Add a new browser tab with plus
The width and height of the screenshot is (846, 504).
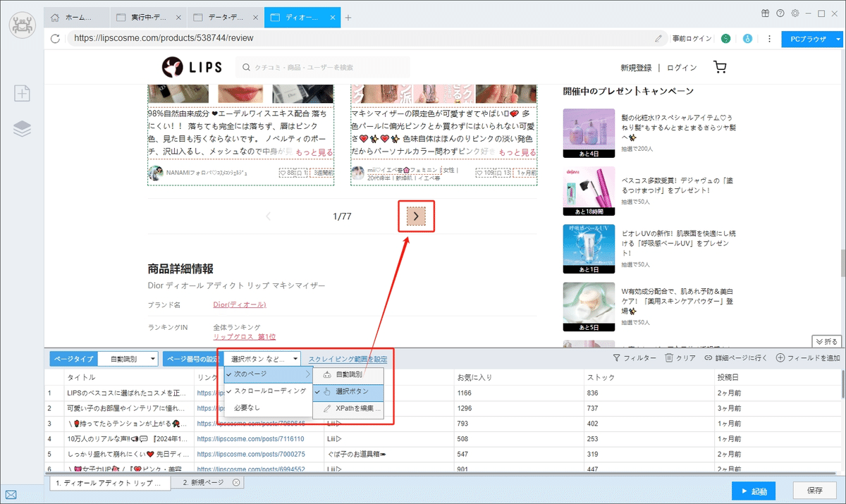[348, 18]
